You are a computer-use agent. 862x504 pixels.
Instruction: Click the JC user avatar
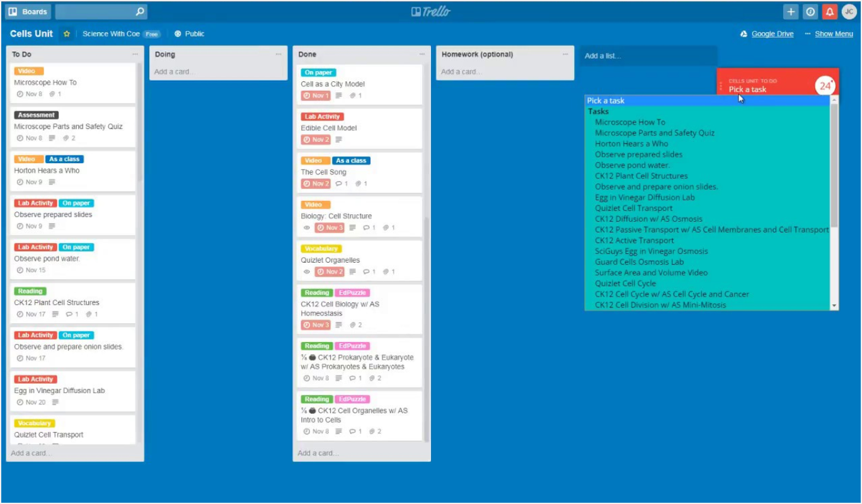849,11
